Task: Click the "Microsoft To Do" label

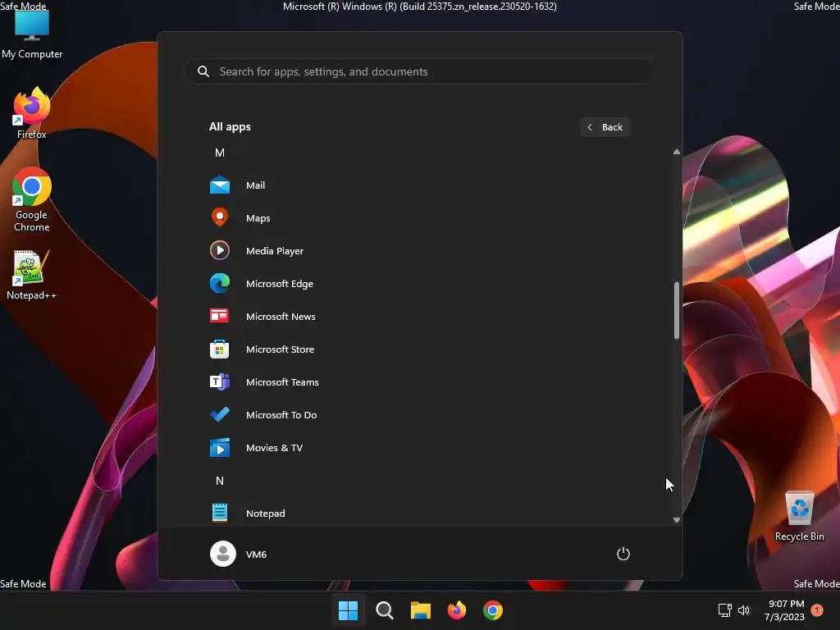Action: click(281, 414)
